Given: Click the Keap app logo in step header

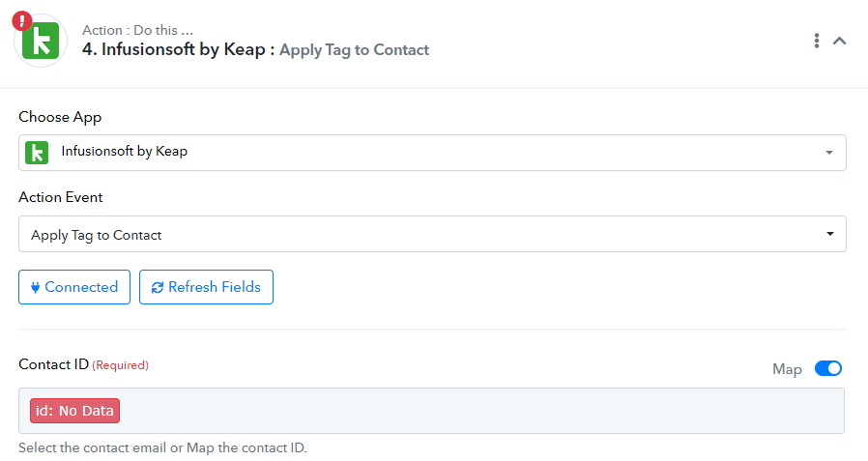Looking at the screenshot, I should (41, 41).
